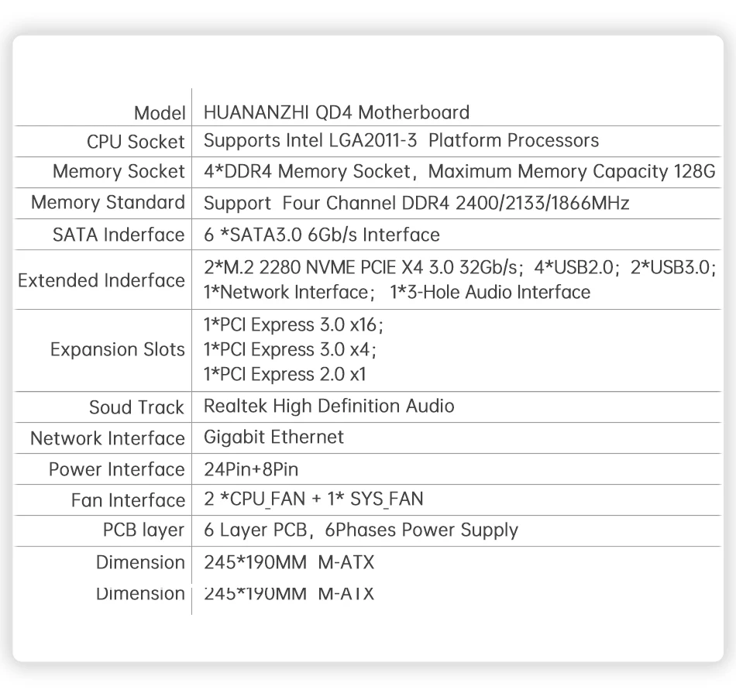Select the CPU Socket row label
Viewport: 736px width, 700px height.
pos(136,142)
